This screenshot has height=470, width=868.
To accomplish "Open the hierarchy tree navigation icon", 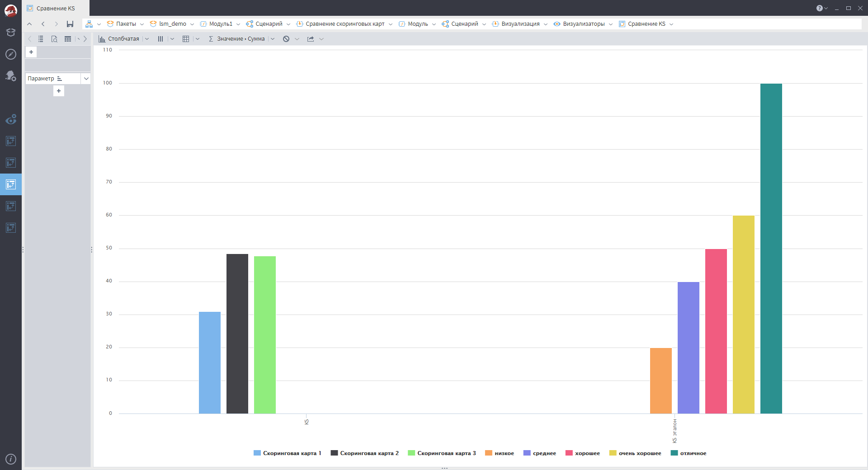I will (89, 24).
